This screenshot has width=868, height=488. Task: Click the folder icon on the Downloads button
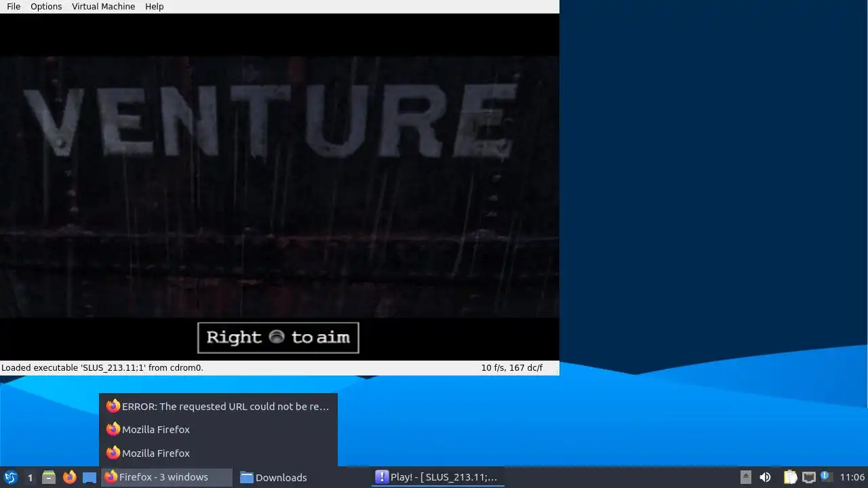(247, 477)
